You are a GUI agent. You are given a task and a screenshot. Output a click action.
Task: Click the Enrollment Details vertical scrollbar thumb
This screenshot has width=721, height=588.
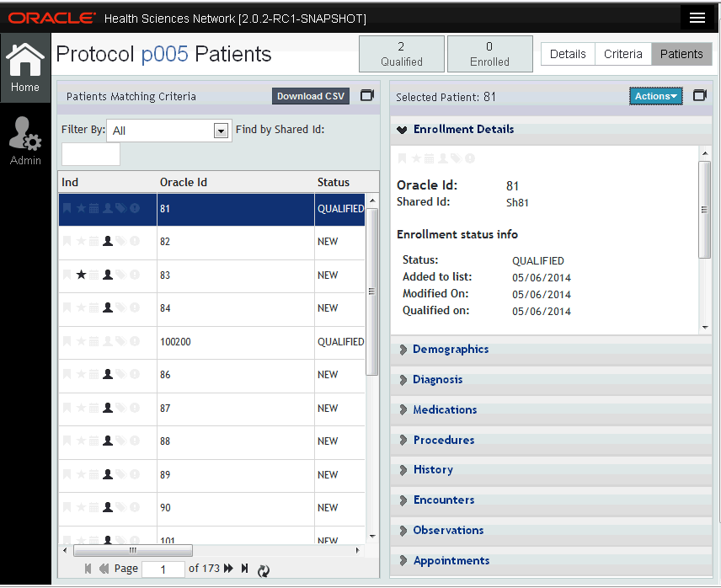click(x=704, y=210)
